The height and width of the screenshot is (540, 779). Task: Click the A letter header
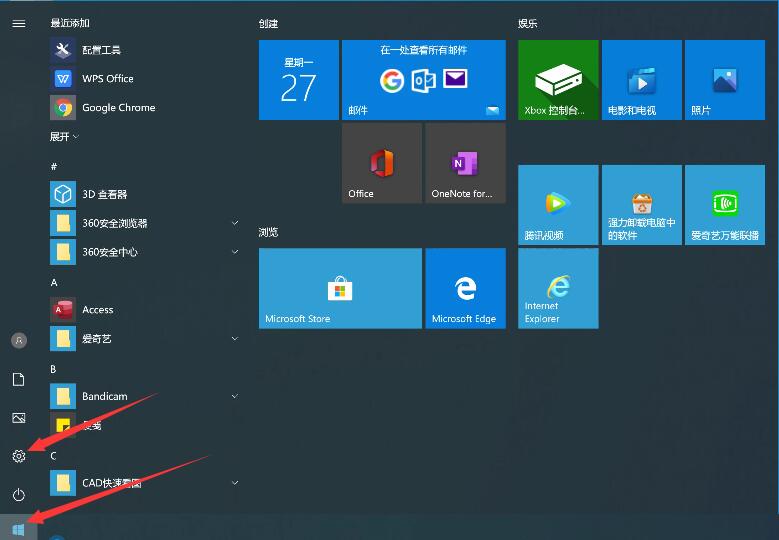click(x=54, y=283)
